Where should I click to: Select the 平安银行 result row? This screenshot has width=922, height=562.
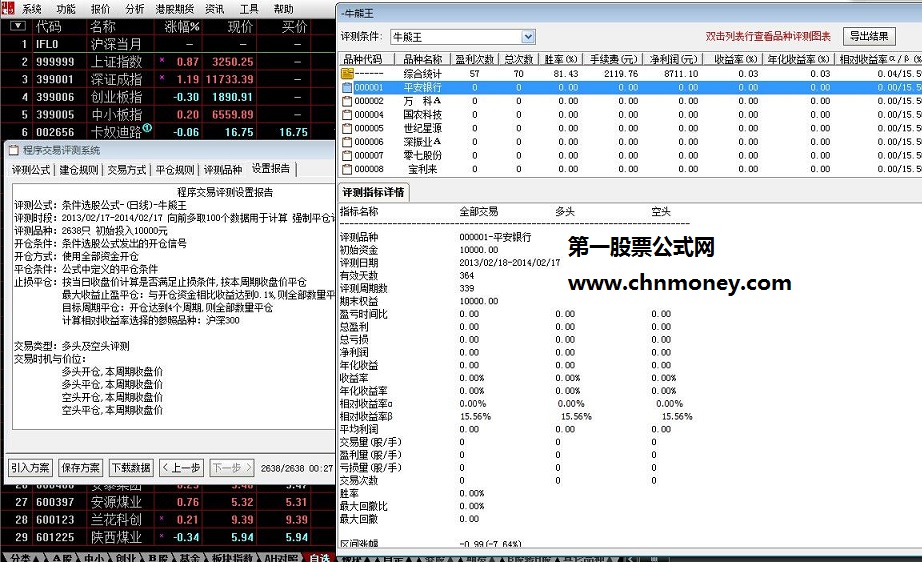[x=630, y=88]
